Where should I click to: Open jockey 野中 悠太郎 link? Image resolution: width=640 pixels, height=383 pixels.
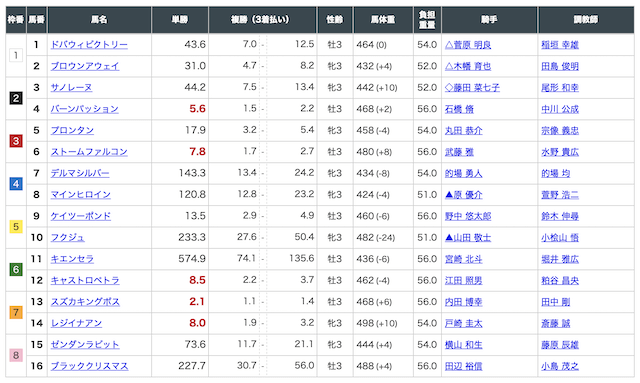tap(468, 216)
